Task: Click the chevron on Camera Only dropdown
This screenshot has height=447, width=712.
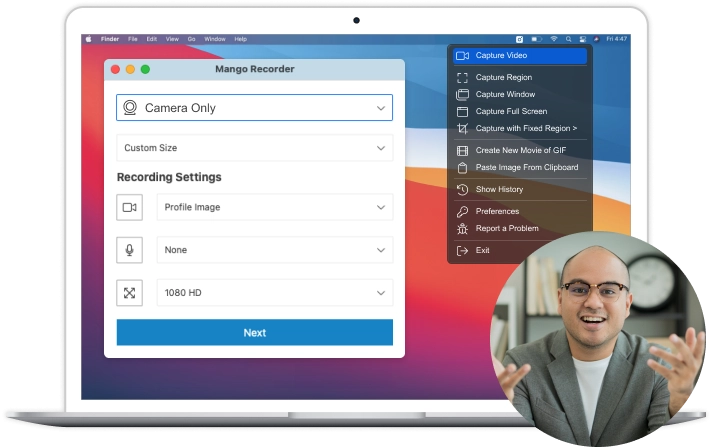Action: click(x=381, y=108)
